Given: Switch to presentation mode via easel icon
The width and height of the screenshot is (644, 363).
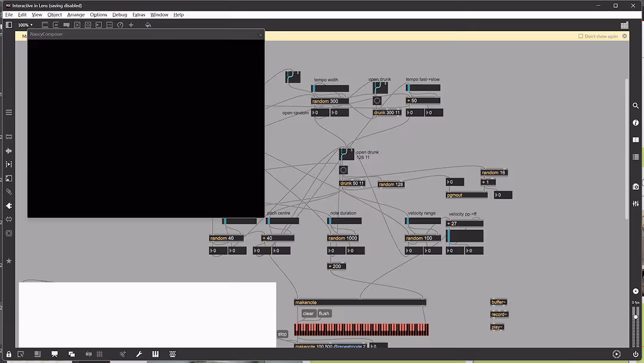Looking at the screenshot, I should point(54,353).
